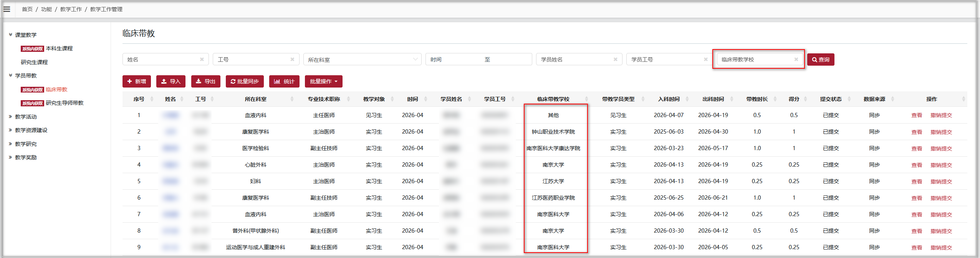Go to 教学工作 breadcrumb
The height and width of the screenshot is (258, 980).
tap(71, 9)
